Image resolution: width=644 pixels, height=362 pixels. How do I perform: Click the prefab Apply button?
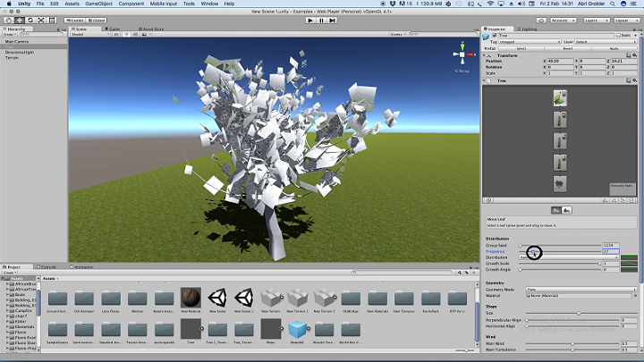(x=614, y=48)
